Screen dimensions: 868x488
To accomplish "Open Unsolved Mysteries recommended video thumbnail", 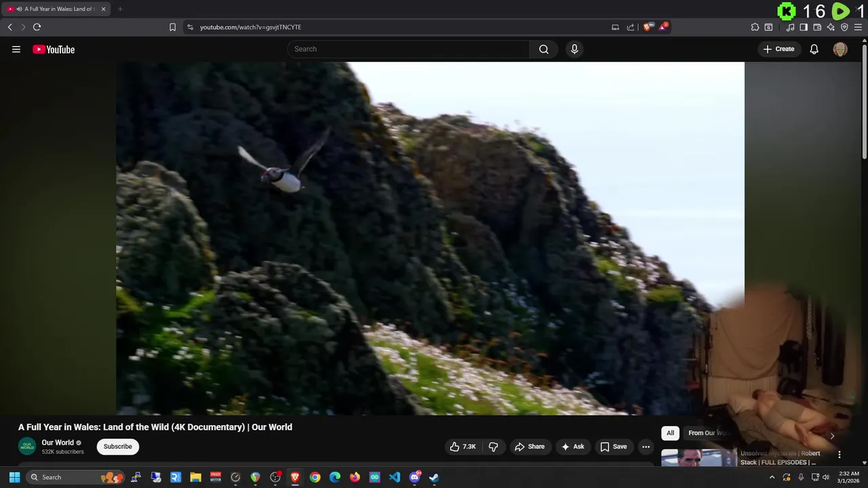I will click(x=698, y=457).
